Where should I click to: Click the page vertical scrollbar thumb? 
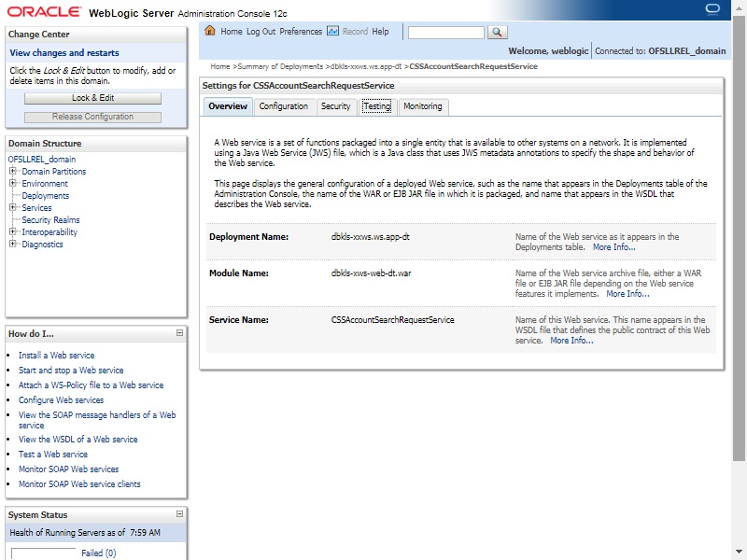[739, 238]
